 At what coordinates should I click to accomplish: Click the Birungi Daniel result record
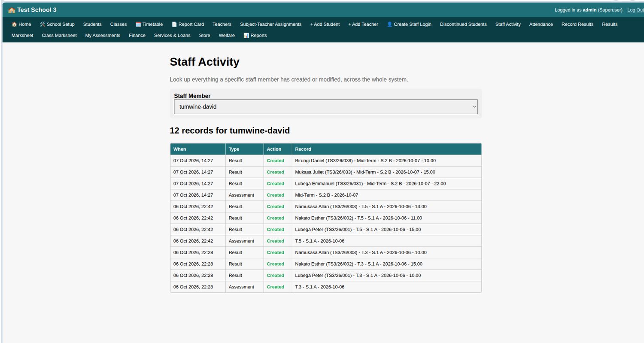click(x=365, y=161)
